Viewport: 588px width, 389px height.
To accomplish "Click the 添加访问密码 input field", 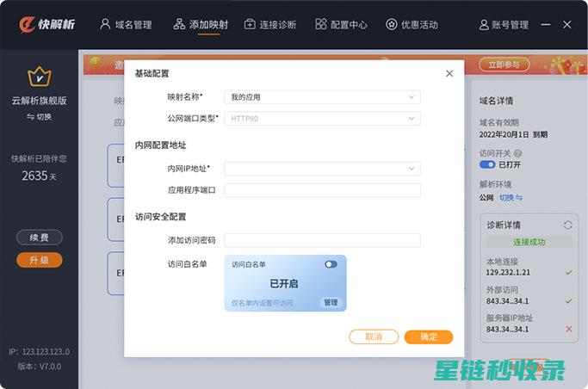I will [x=322, y=240].
